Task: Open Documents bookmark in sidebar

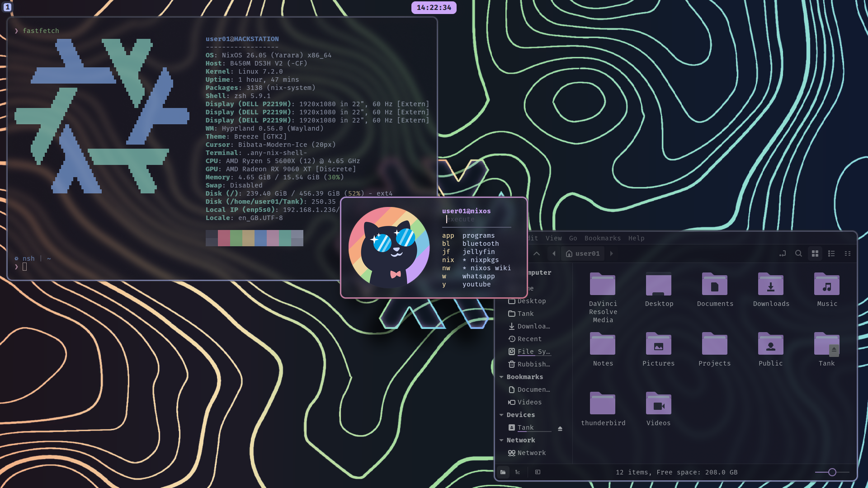Action: [529, 389]
